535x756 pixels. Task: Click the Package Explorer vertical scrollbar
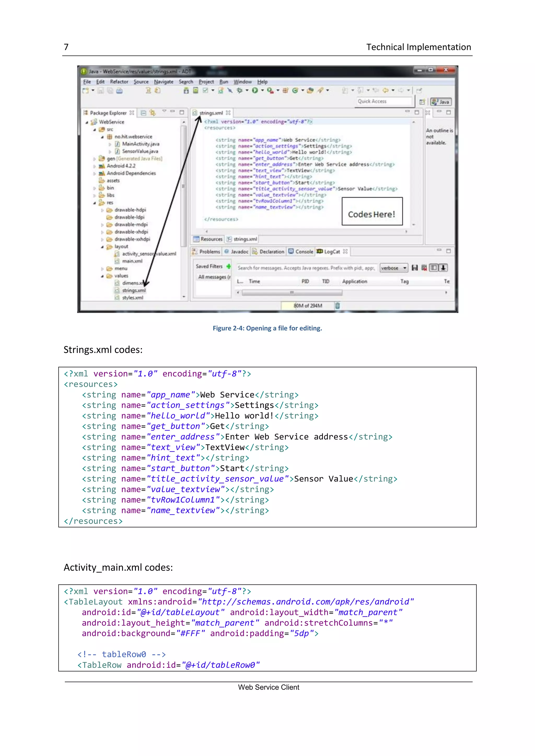pyautogui.click(x=183, y=186)
